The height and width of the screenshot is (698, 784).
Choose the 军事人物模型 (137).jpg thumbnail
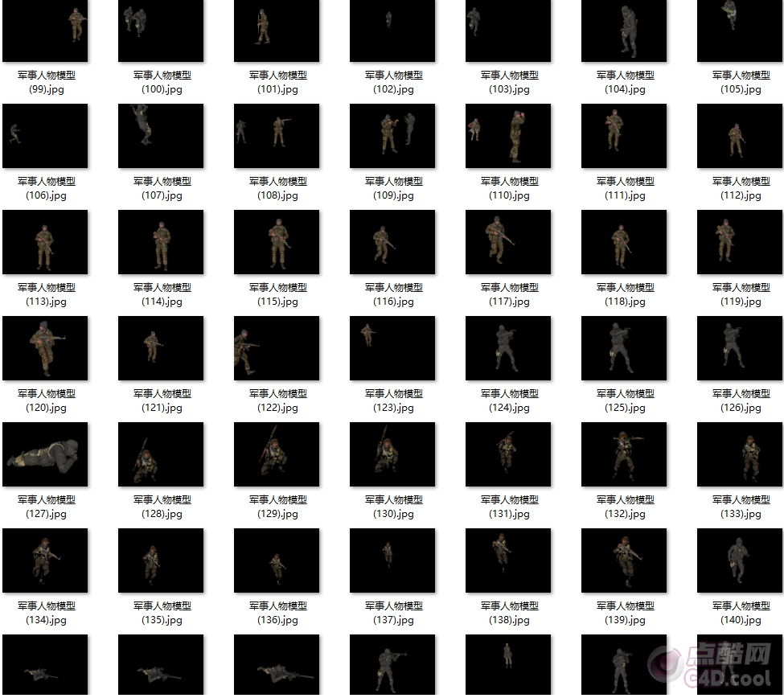tap(392, 560)
